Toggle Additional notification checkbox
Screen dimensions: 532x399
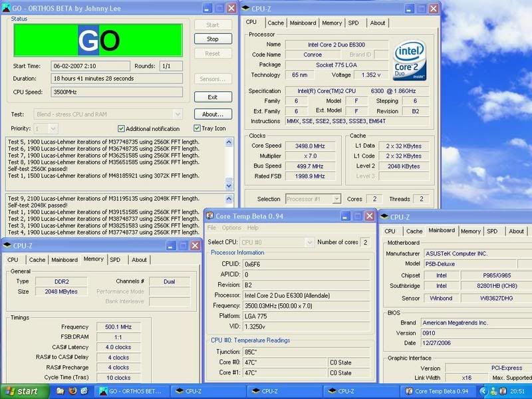click(x=121, y=128)
